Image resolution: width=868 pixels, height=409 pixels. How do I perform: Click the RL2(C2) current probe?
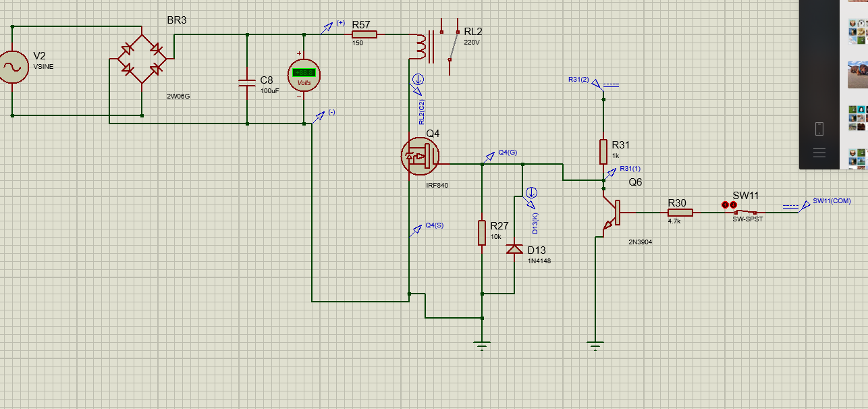418,80
